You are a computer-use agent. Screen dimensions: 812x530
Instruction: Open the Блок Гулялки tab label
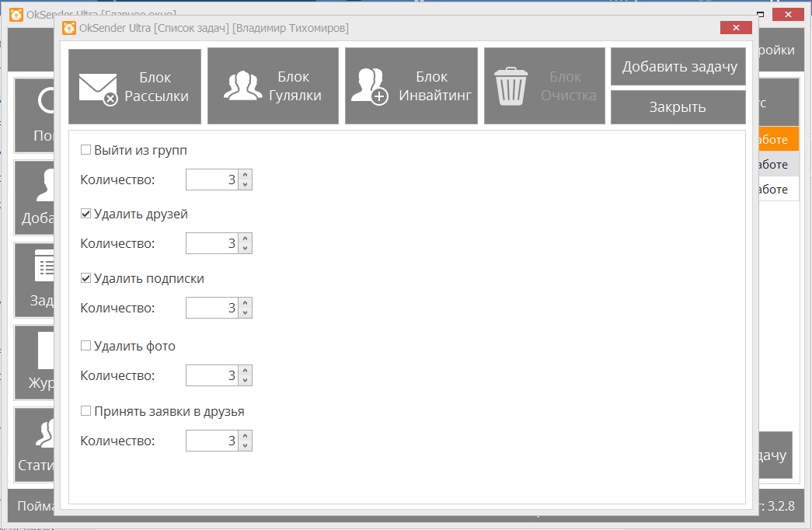tap(294, 86)
